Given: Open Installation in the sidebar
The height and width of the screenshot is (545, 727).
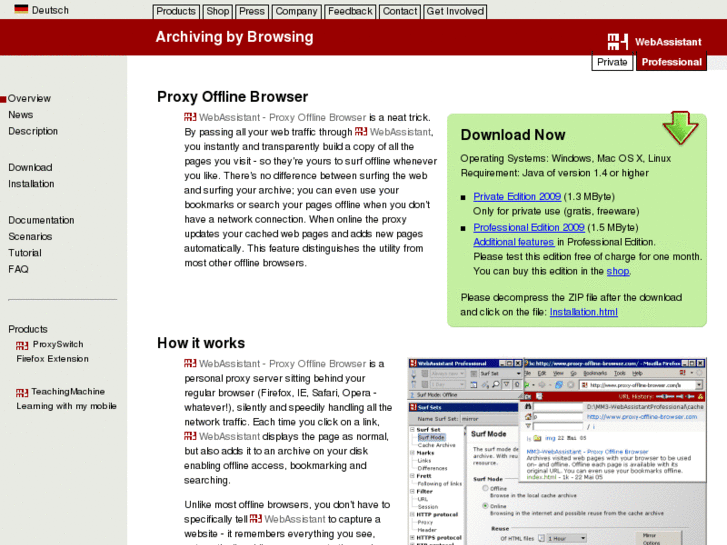Looking at the screenshot, I should click(x=31, y=184).
